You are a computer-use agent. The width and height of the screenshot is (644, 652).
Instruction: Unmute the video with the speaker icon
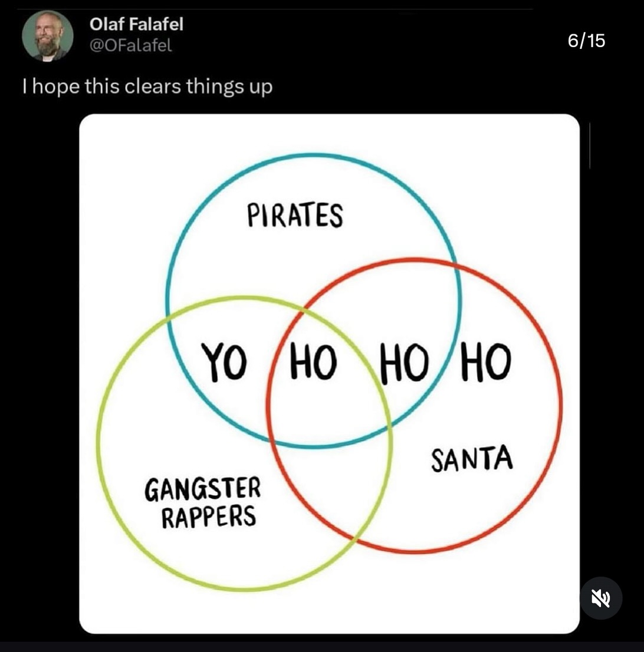(600, 598)
